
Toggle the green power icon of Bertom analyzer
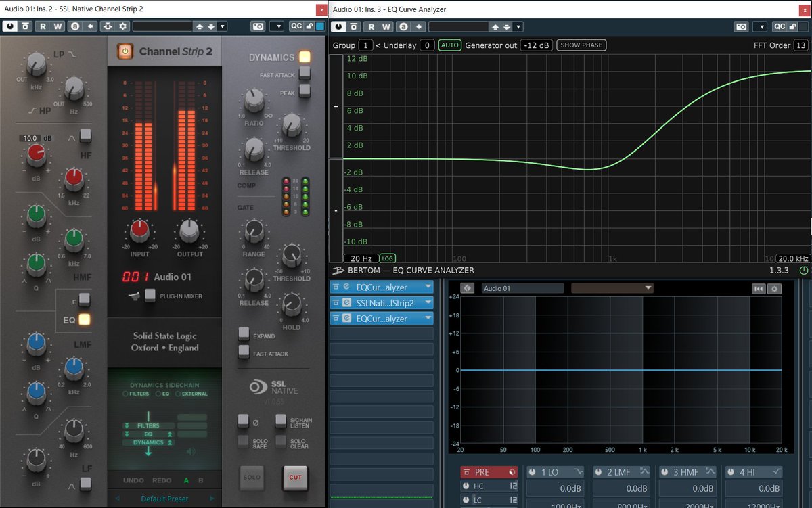803,270
